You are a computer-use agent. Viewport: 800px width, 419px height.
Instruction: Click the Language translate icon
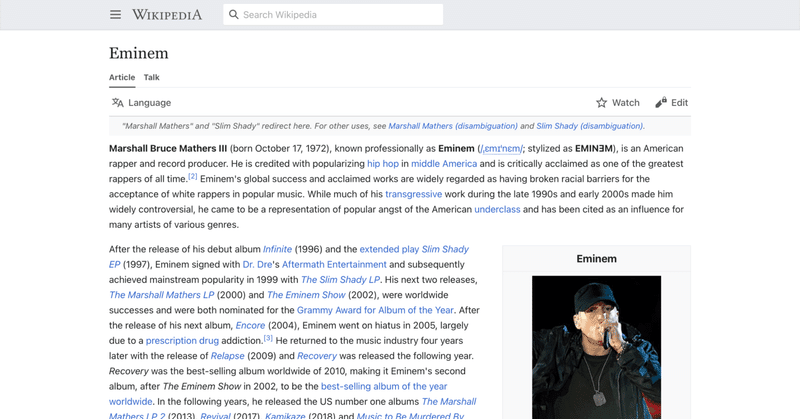tap(117, 103)
